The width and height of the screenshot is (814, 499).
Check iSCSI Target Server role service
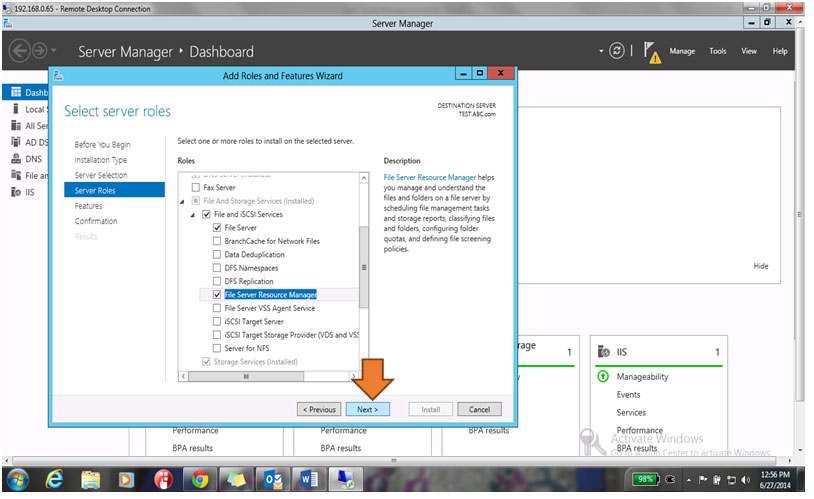[217, 321]
